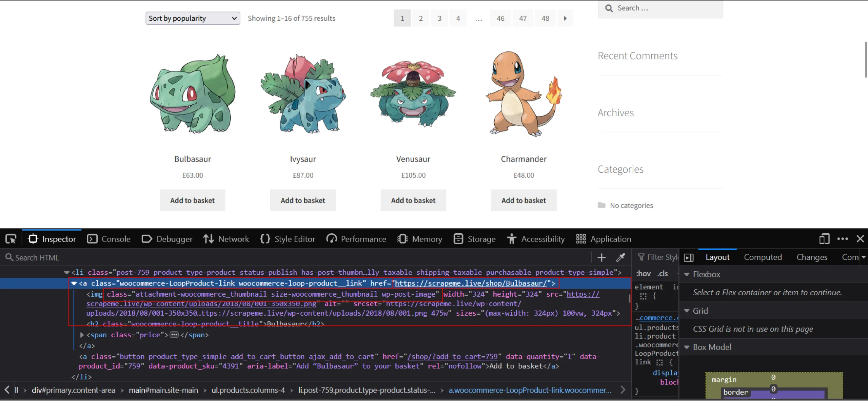Switch to the Changes sidebar tab
Screen dimensions: 868x401
812,257
